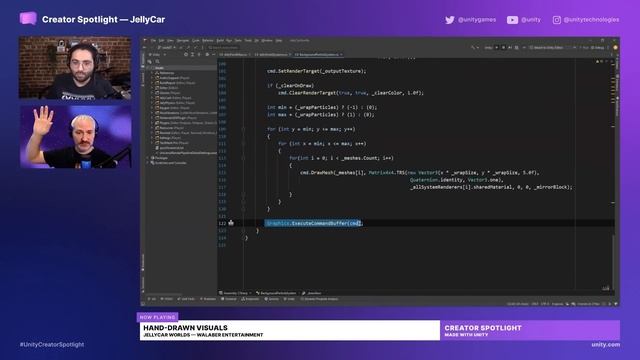Open the Refactor menu
640x360 pixels.
point(208,40)
